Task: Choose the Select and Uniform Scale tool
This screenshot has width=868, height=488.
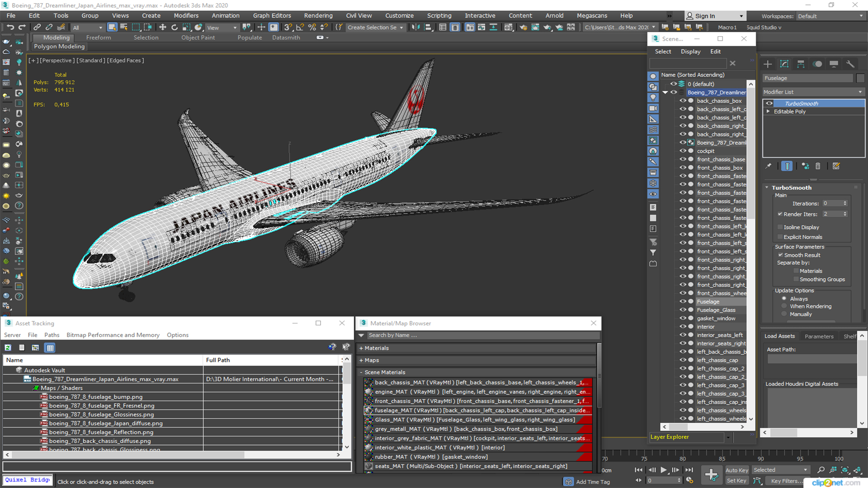Action: click(186, 28)
